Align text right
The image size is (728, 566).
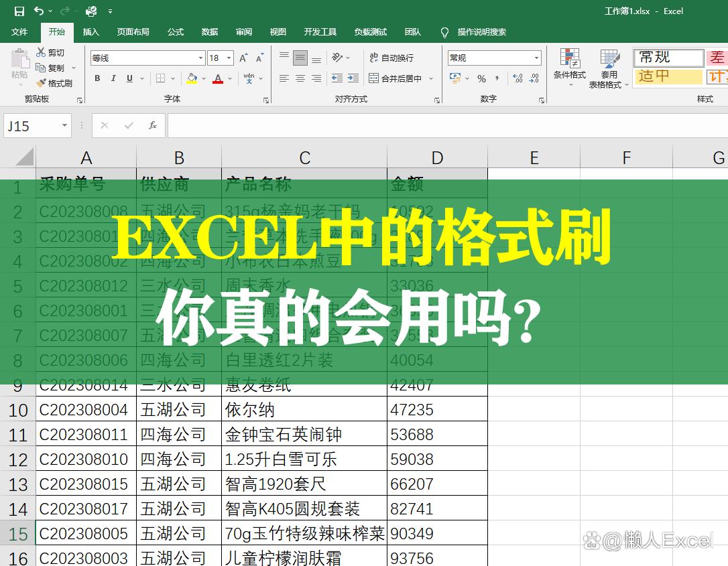pyautogui.click(x=316, y=78)
